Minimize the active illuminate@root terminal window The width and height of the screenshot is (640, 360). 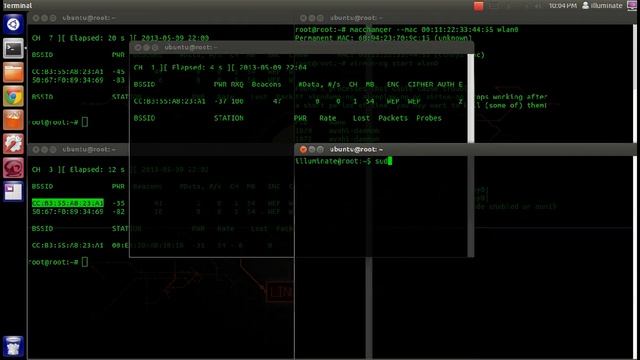(311, 149)
